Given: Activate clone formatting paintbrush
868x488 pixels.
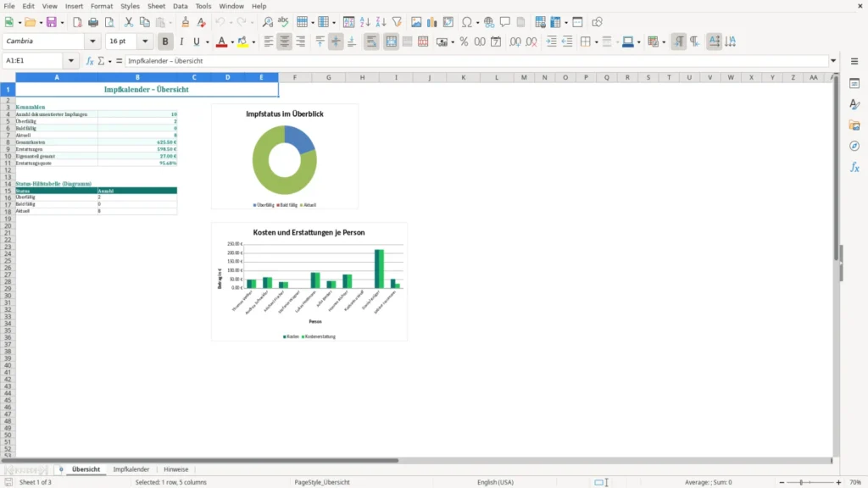Looking at the screenshot, I should [x=186, y=22].
